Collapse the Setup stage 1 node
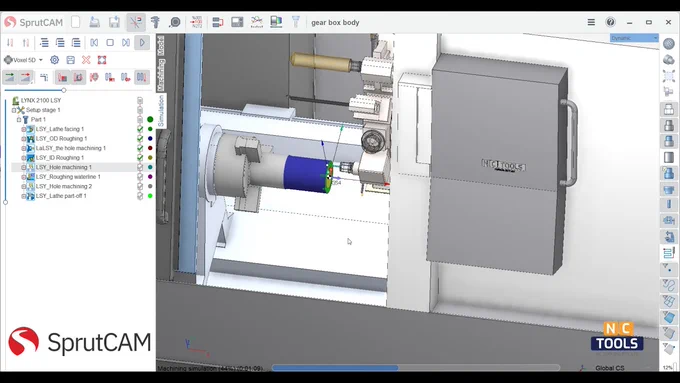 (14, 110)
